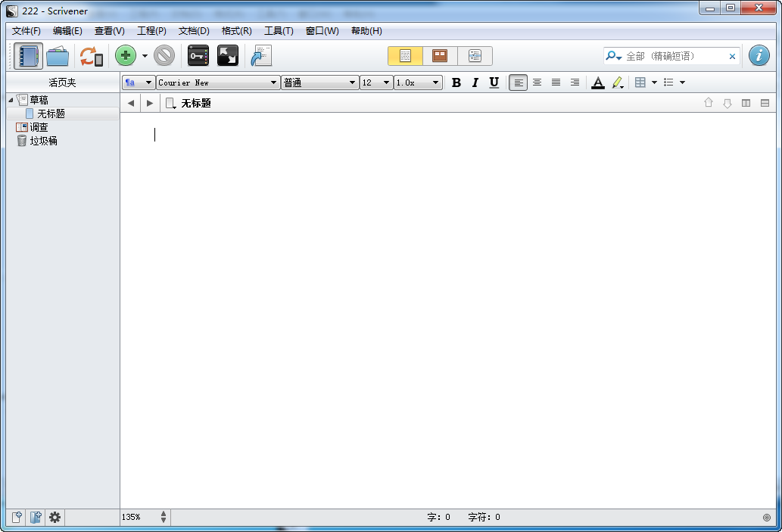The height and width of the screenshot is (532, 782).
Task: Toggle the binder panel icon
Action: (28, 56)
